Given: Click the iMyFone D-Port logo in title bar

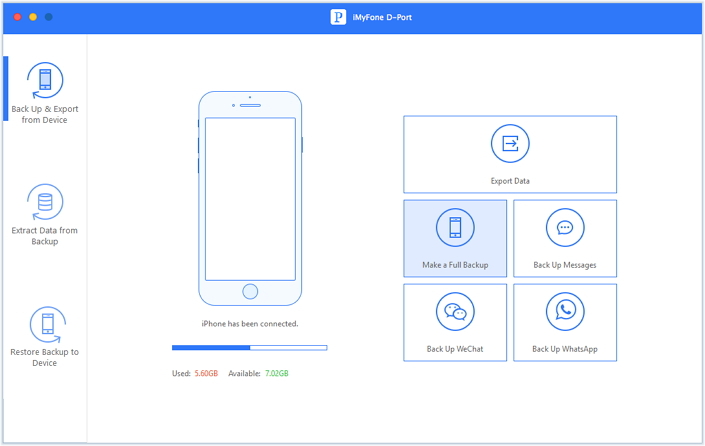Looking at the screenshot, I should click(338, 17).
